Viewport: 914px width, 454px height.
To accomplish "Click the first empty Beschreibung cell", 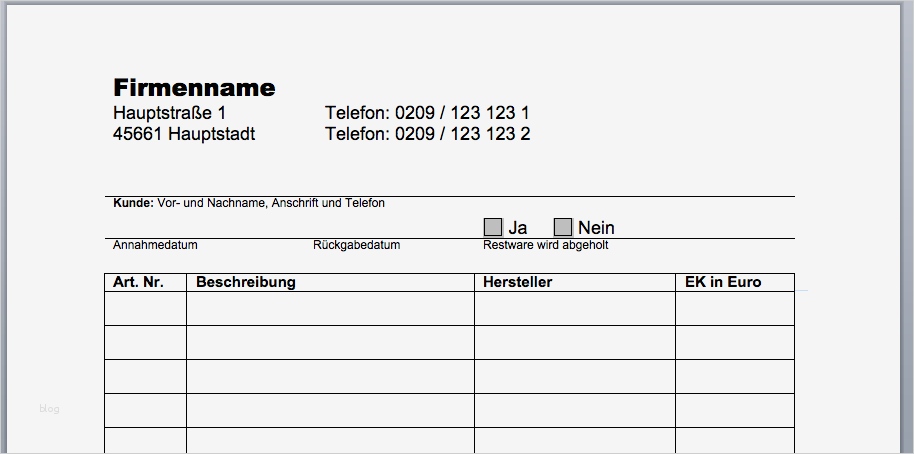I will 330,308.
